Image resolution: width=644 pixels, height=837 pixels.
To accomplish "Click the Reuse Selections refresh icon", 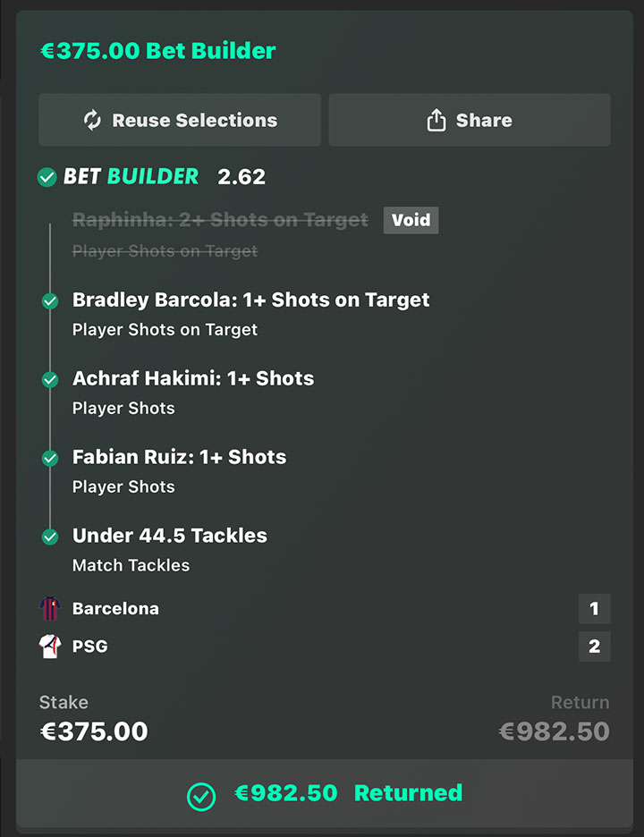I will pos(92,120).
